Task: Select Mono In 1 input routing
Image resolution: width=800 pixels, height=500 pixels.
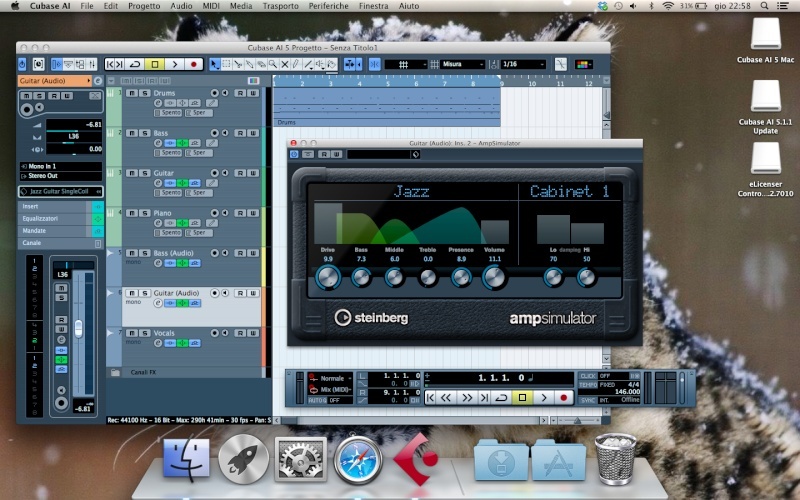Action: [60, 166]
